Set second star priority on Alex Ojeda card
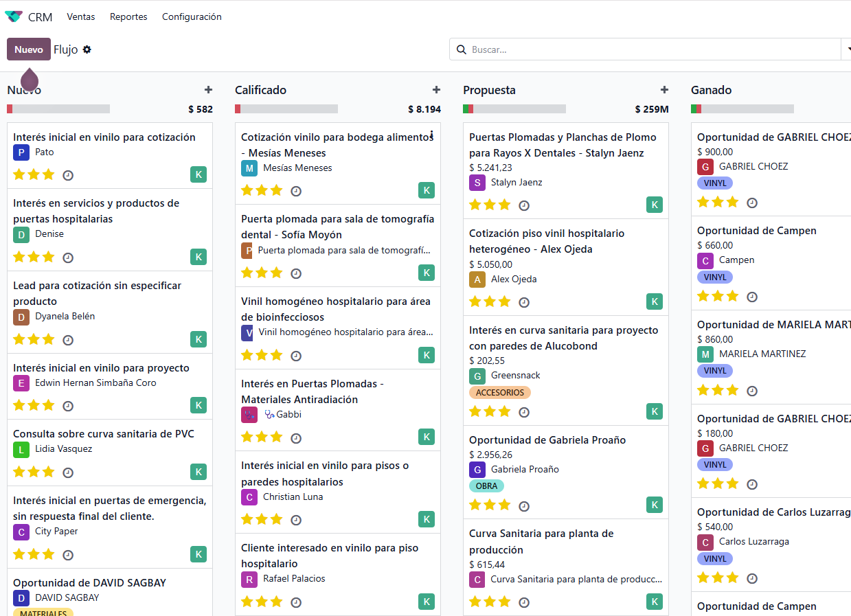The image size is (851, 616). [x=490, y=301]
